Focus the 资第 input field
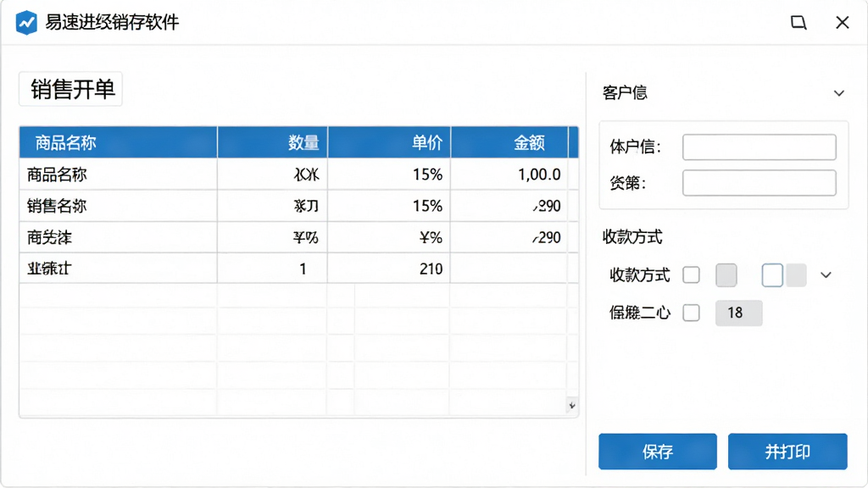868x488 pixels. (759, 183)
